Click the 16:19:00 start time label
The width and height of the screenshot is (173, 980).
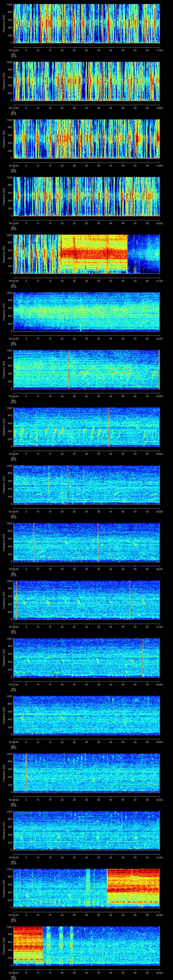tap(13, 223)
